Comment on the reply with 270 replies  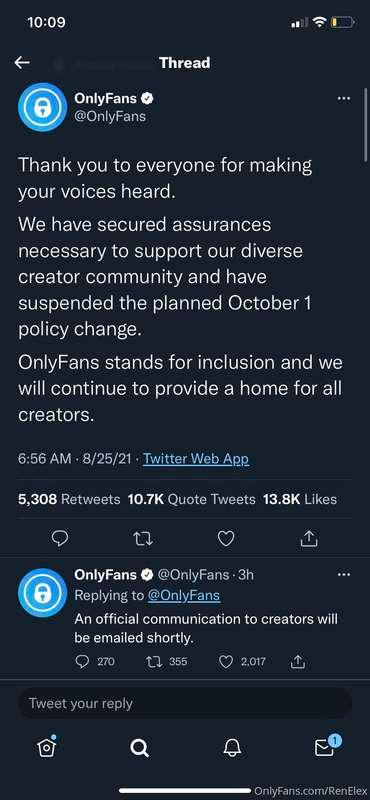[x=95, y=662]
